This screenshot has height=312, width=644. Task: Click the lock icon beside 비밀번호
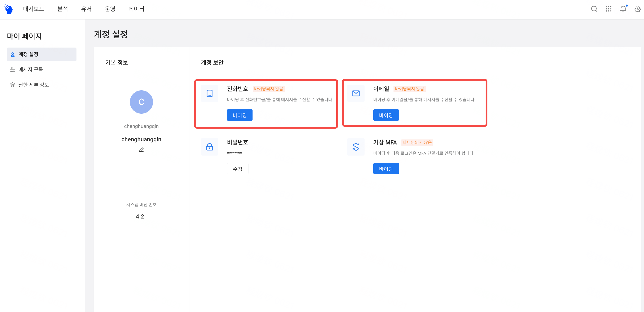tap(210, 147)
